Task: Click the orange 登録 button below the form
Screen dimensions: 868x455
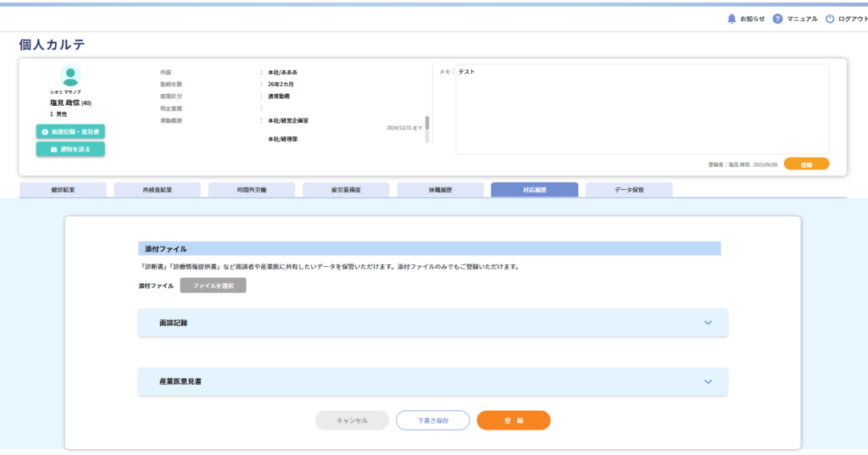Action: pyautogui.click(x=514, y=420)
